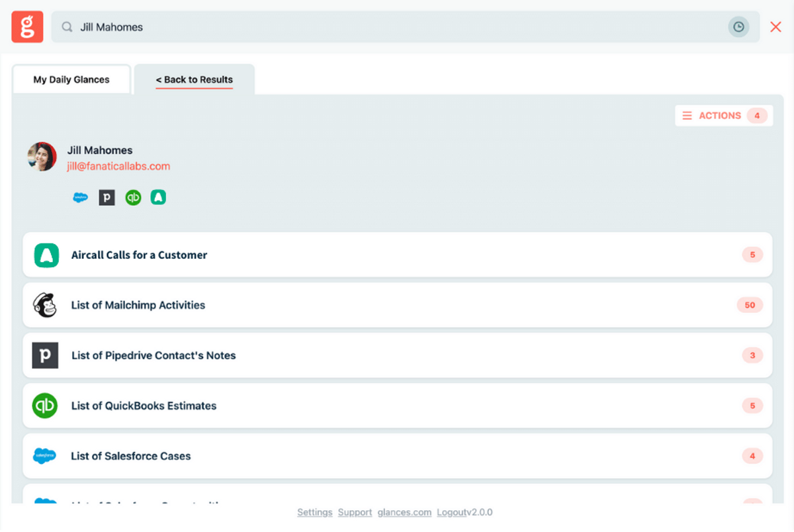Click the small QuickBooks icon under the email
The image size is (794, 532).
tap(133, 197)
